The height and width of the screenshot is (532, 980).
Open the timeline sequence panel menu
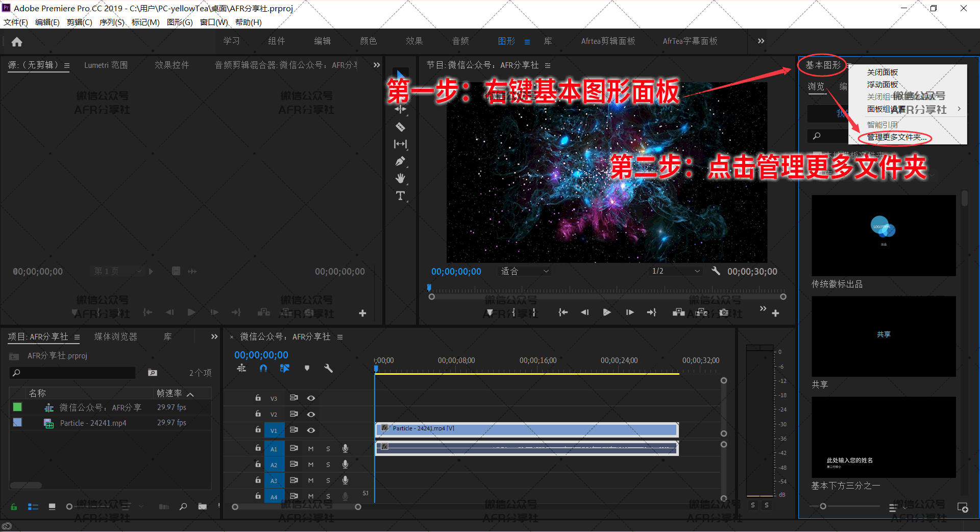coord(340,337)
